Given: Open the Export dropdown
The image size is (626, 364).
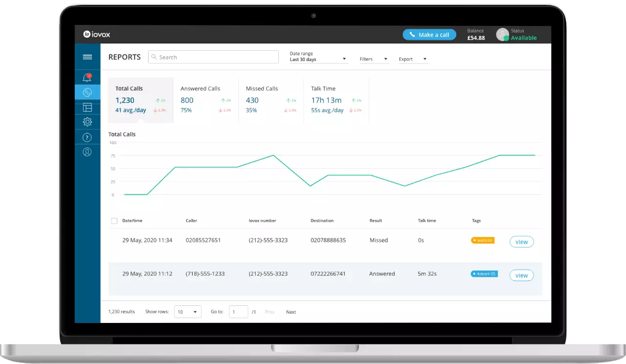Looking at the screenshot, I should tap(413, 59).
